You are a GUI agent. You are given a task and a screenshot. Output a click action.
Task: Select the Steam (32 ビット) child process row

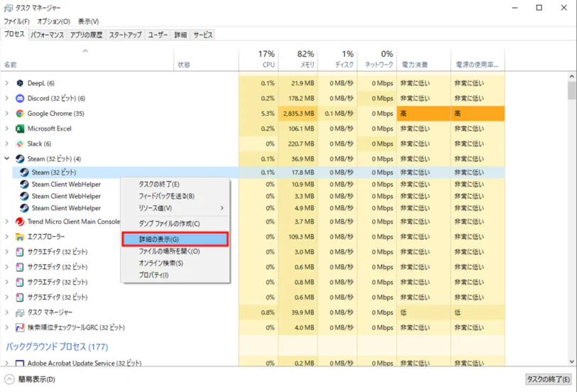point(259,172)
